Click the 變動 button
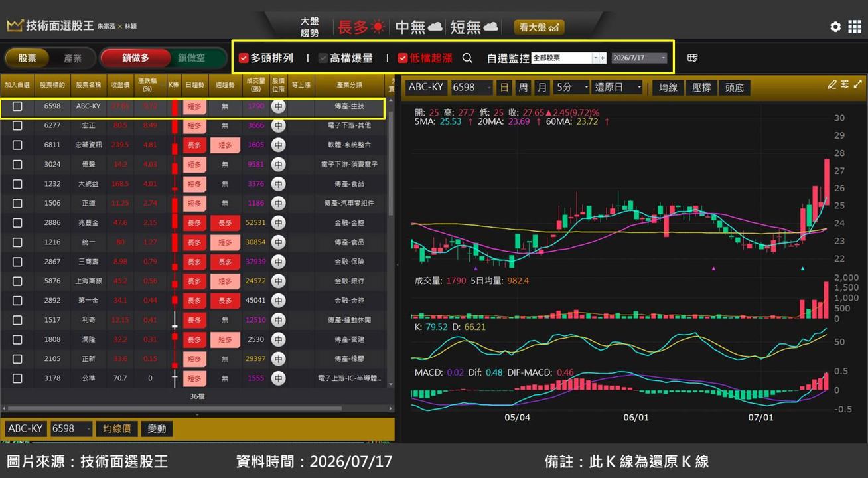Screen dimensions: 868x478 coord(157,429)
